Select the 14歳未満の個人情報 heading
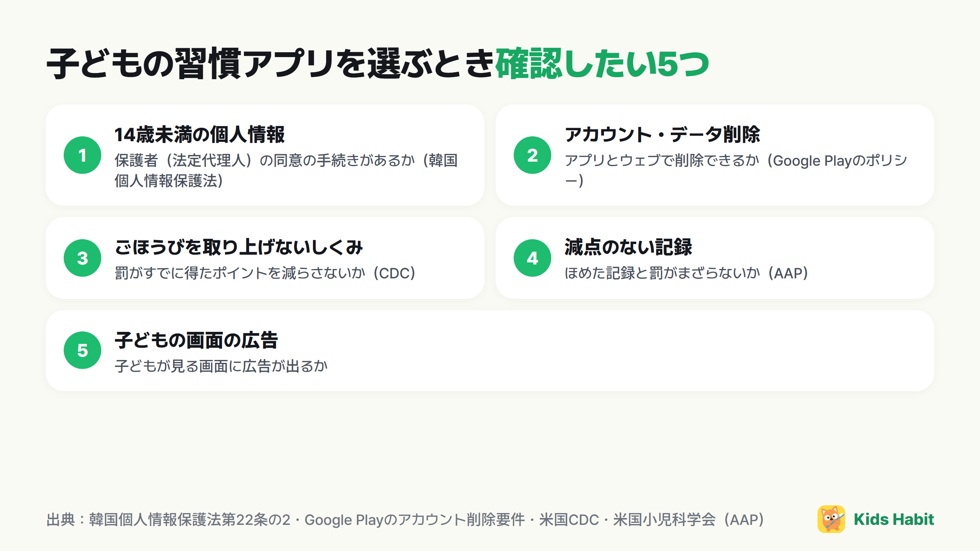Viewport: 980px width, 551px height. (200, 135)
